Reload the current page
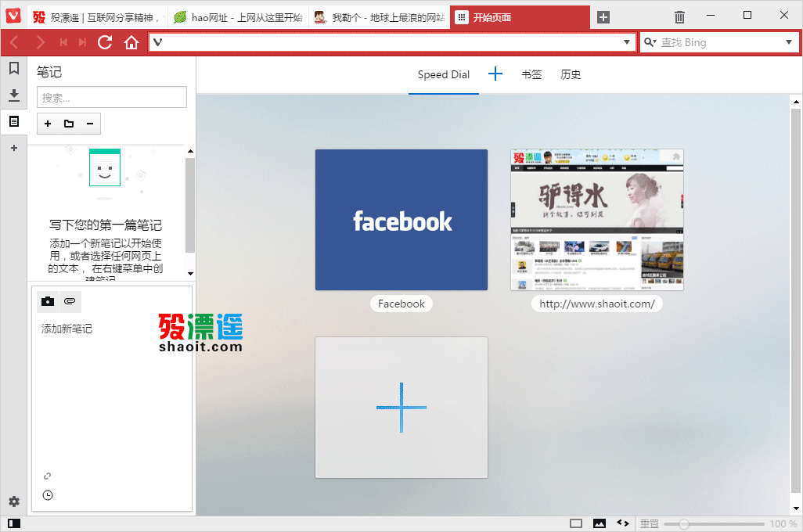 pyautogui.click(x=105, y=42)
